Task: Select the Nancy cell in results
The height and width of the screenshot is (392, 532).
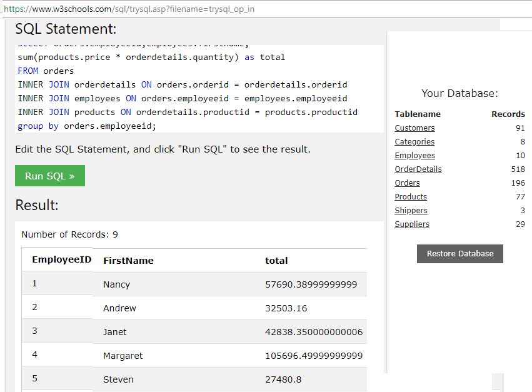Action: tap(116, 284)
